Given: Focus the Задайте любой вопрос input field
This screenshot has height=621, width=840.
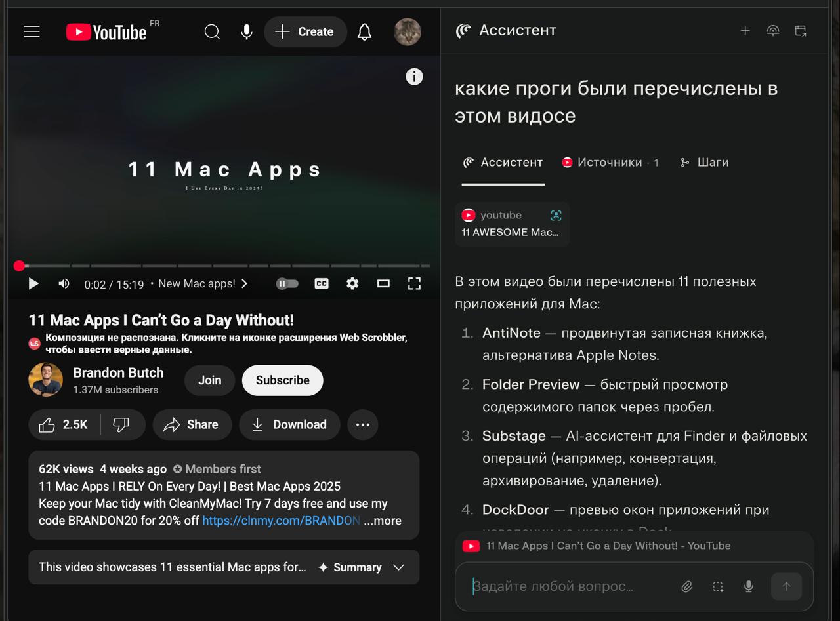Looking at the screenshot, I should (x=568, y=586).
